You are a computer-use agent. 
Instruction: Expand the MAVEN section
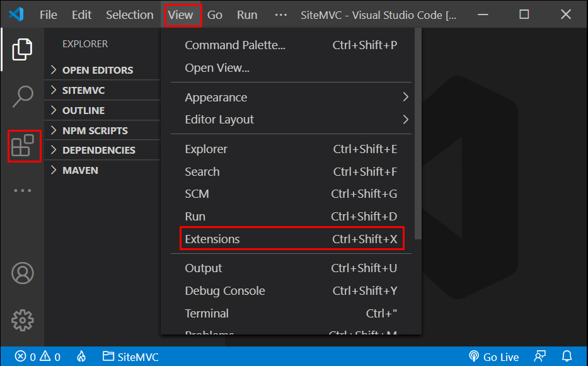80,170
